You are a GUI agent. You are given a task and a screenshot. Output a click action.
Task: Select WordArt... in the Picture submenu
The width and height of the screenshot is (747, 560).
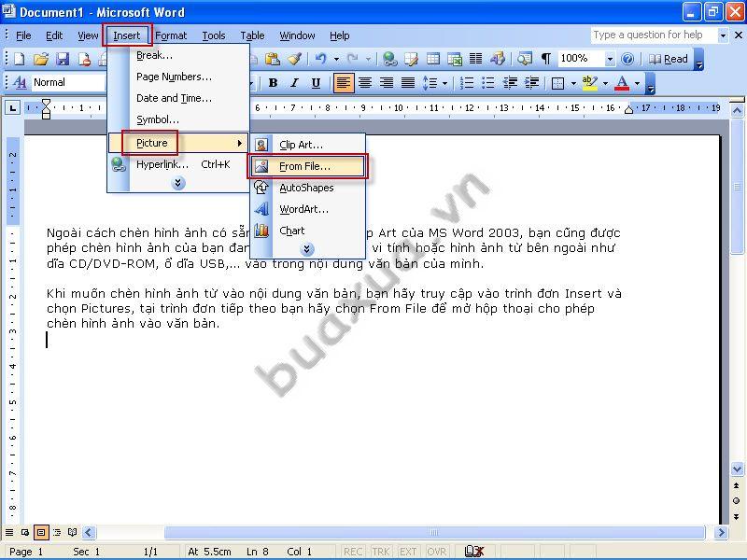coord(308,209)
